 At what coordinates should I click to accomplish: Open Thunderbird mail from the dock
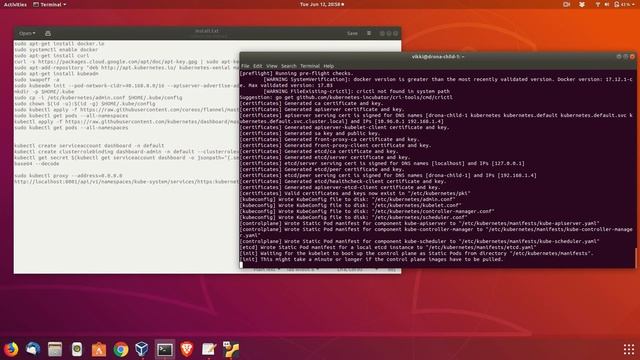pos(33,349)
